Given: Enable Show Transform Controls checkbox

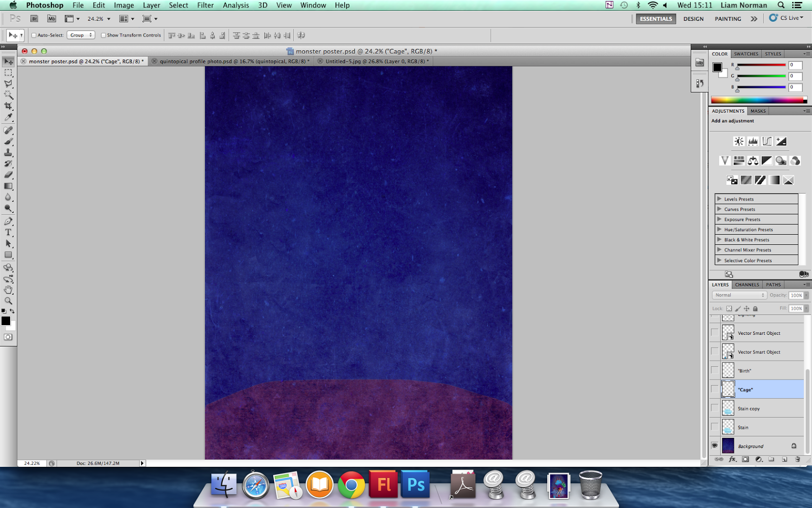Looking at the screenshot, I should [x=104, y=36].
